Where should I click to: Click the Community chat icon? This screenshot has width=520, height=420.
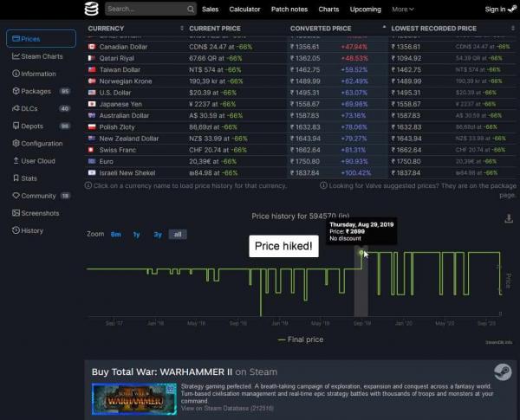pyautogui.click(x=16, y=196)
